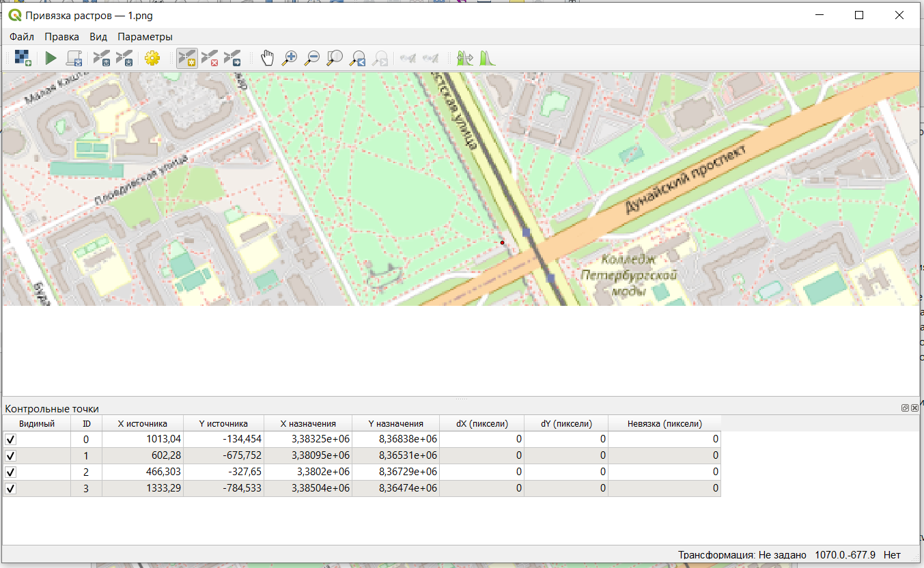The height and width of the screenshot is (568, 924).
Task: Toggle visibility checkbox for point ID 1
Action: coord(11,456)
